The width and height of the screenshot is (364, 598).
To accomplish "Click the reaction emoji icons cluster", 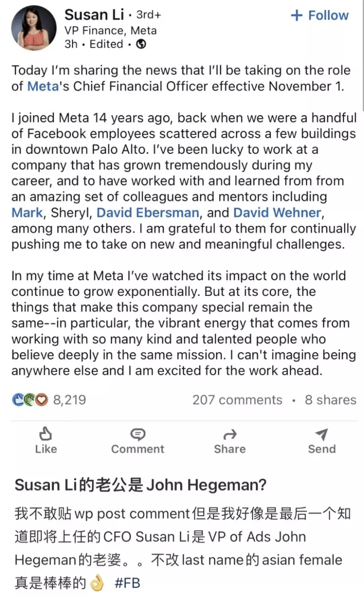I will click(x=30, y=400).
